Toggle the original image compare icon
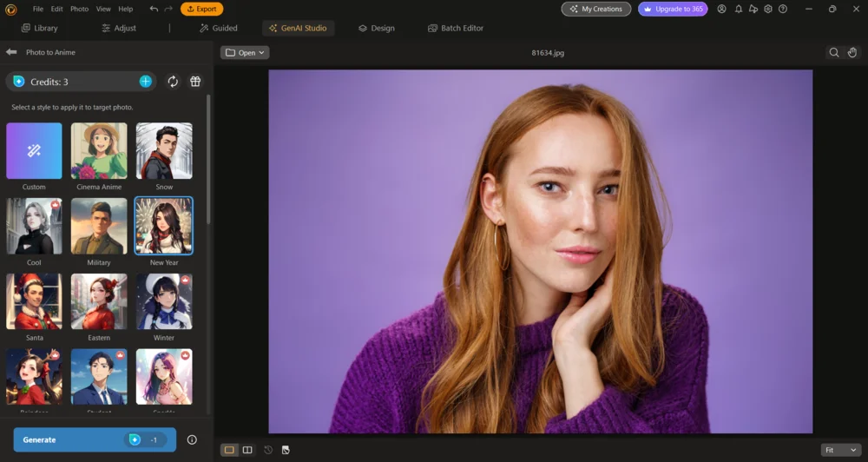 click(x=286, y=450)
